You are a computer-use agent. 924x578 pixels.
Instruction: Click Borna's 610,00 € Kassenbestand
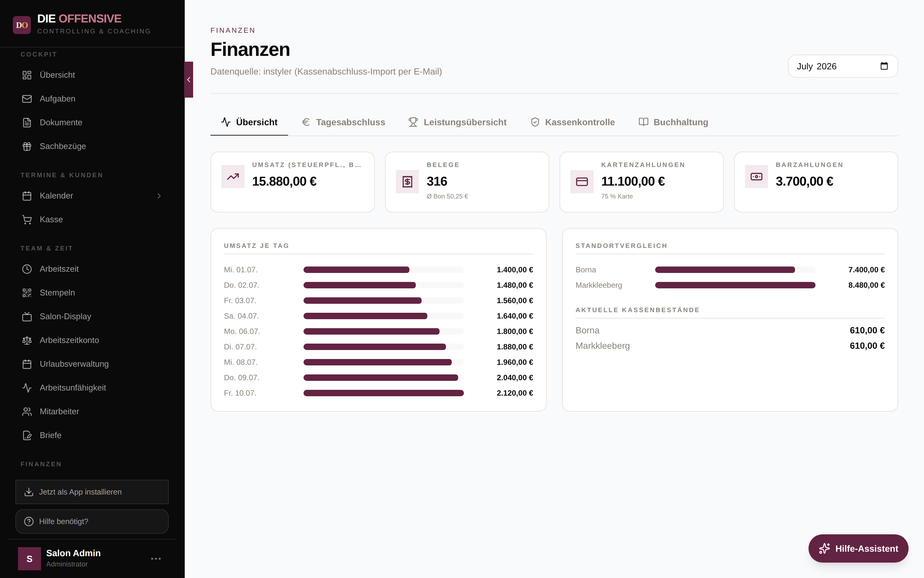click(867, 330)
